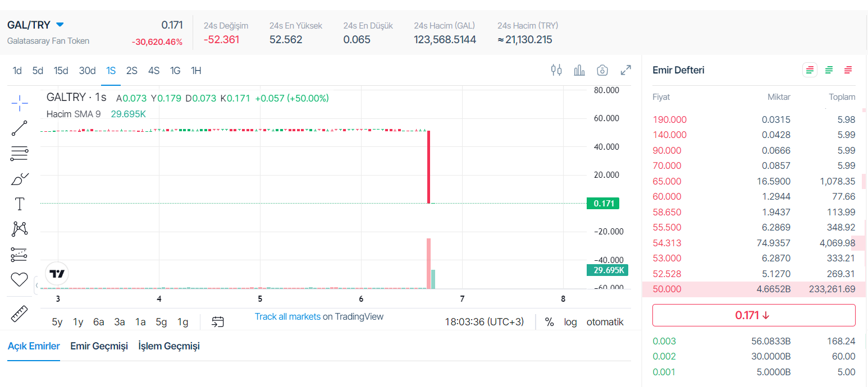
Task: Select buy order at price 0.001
Action: (x=754, y=372)
